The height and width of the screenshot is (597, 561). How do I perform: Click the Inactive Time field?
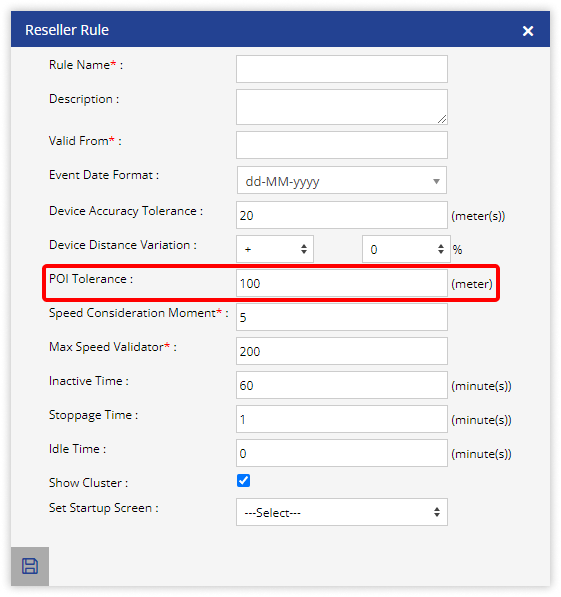tap(342, 385)
